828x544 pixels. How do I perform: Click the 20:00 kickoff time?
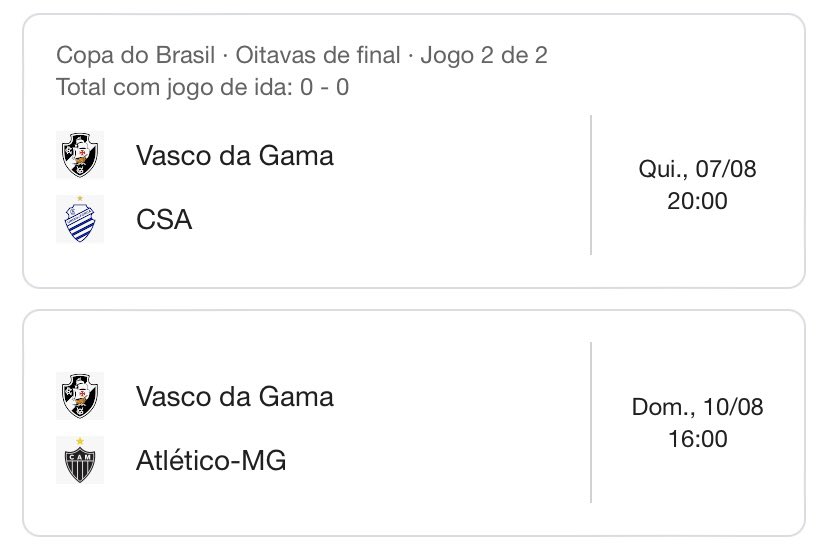(697, 201)
